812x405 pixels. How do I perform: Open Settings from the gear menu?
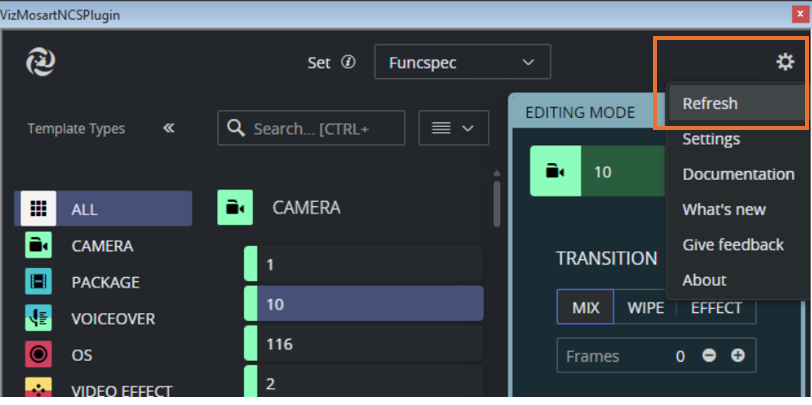pos(737,139)
